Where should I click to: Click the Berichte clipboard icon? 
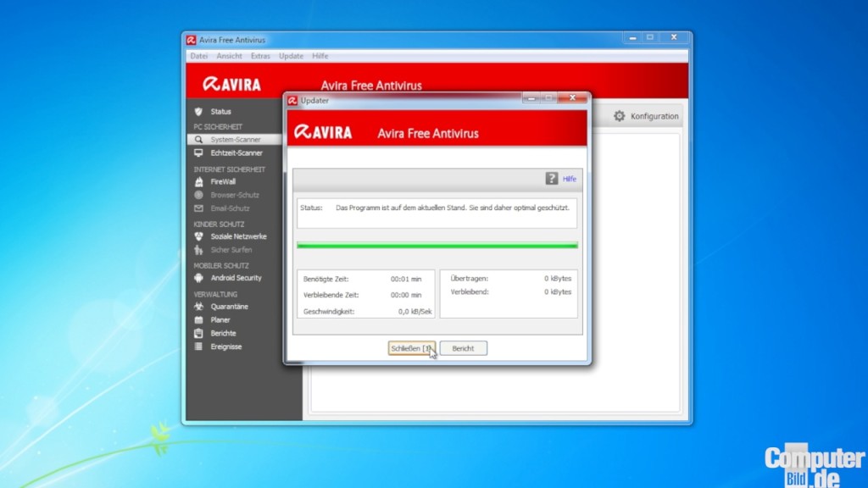coord(198,333)
